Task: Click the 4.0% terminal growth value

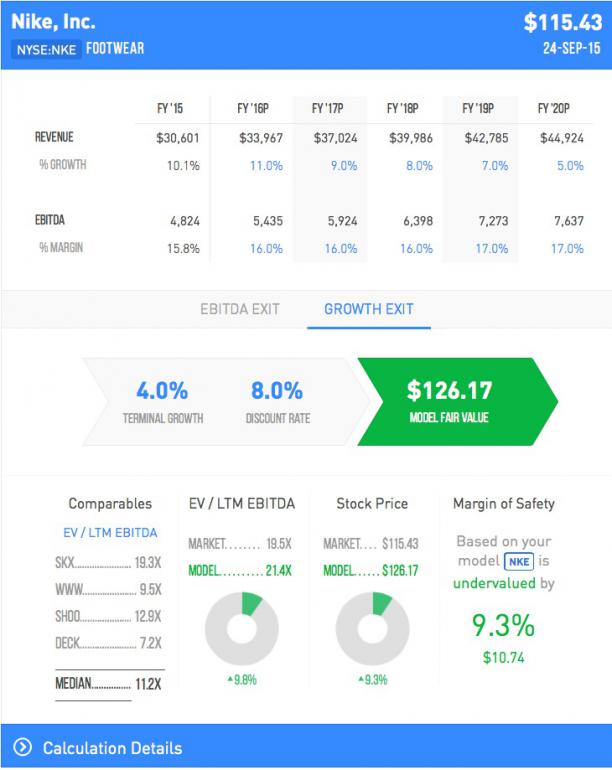Action: tap(162, 390)
